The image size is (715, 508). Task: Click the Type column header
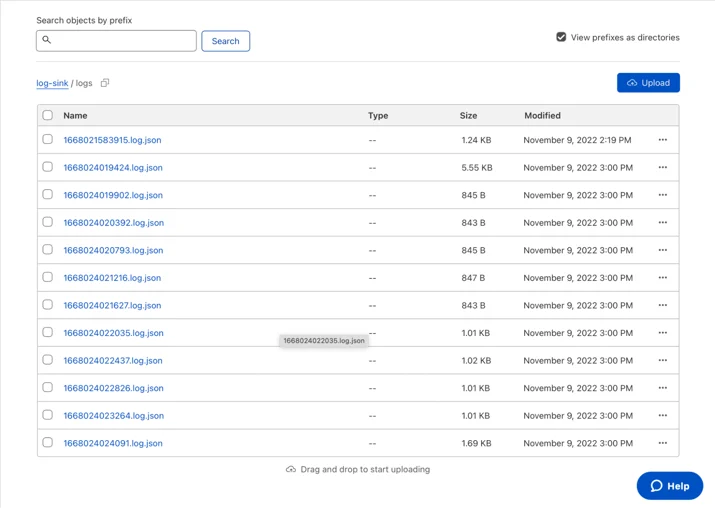(x=378, y=115)
